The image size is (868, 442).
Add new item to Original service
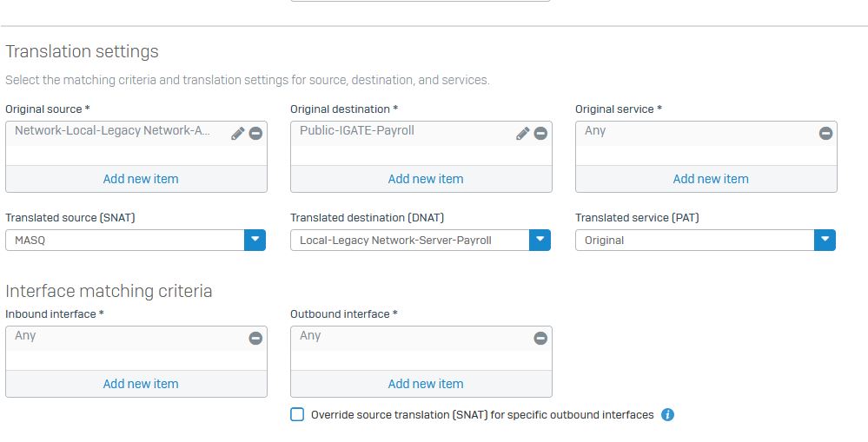pos(711,179)
